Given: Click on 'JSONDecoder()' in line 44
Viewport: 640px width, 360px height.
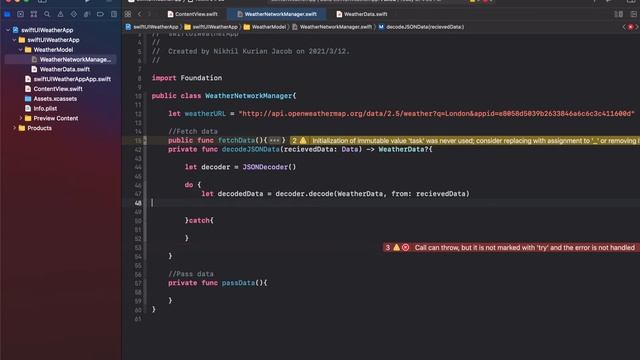Looking at the screenshot, I should tap(269, 167).
